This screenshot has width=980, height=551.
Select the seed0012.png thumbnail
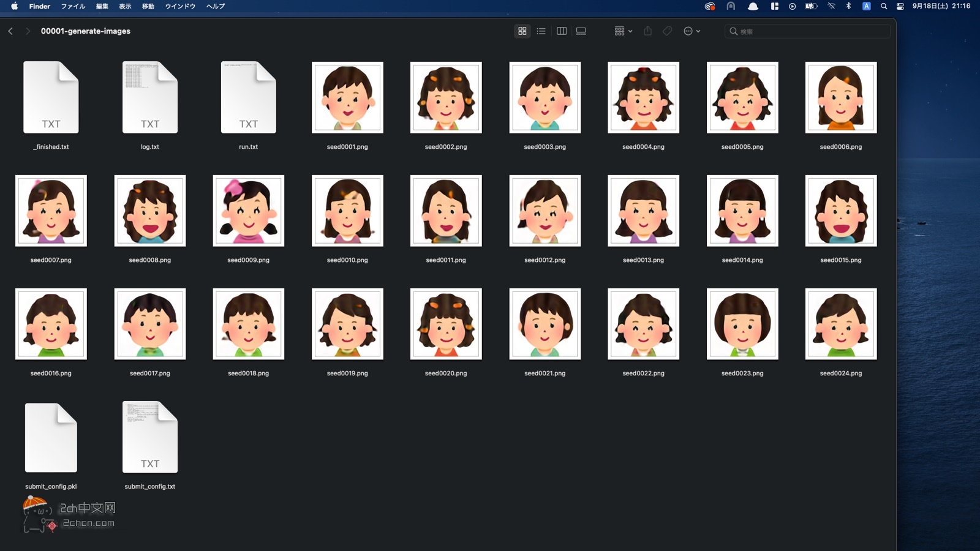[x=545, y=211]
